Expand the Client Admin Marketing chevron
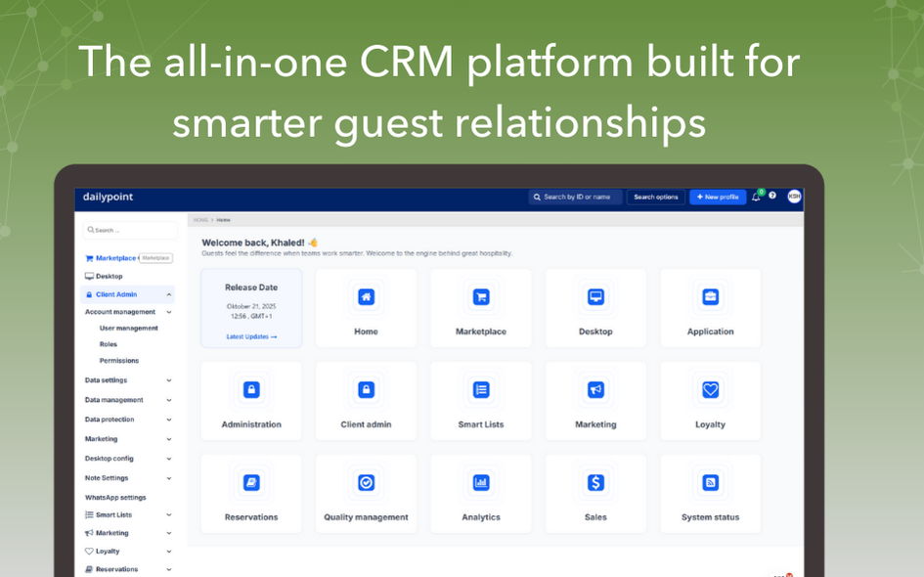This screenshot has width=924, height=577. (169, 439)
